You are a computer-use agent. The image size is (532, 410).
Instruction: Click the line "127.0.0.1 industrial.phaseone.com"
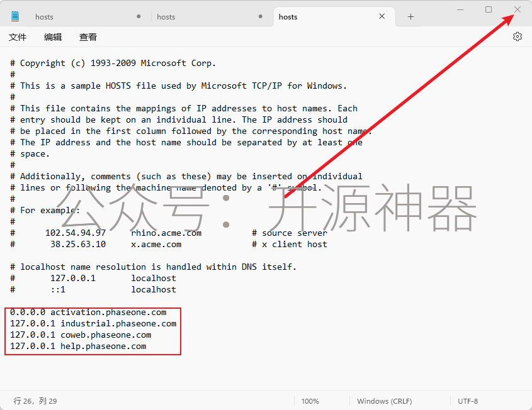[93, 324]
